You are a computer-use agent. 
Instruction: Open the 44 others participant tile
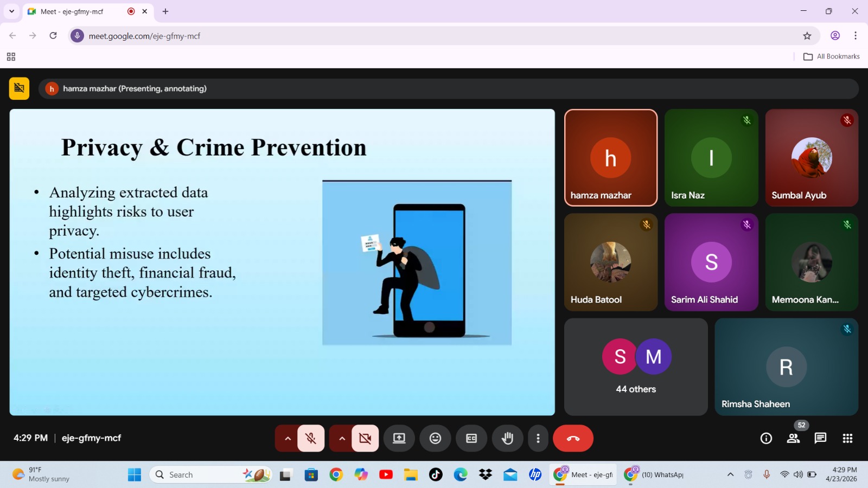point(636,367)
